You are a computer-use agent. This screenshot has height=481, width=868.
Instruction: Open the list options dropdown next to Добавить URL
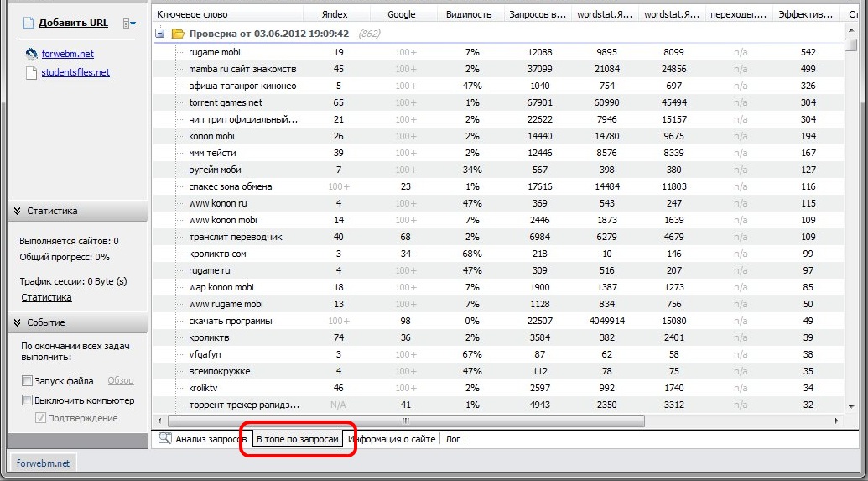click(128, 24)
